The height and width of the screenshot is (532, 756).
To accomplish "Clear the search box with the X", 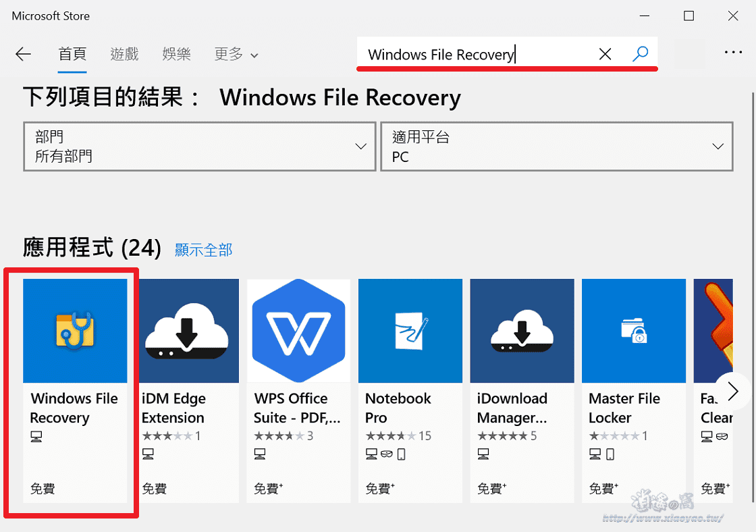I will point(605,53).
